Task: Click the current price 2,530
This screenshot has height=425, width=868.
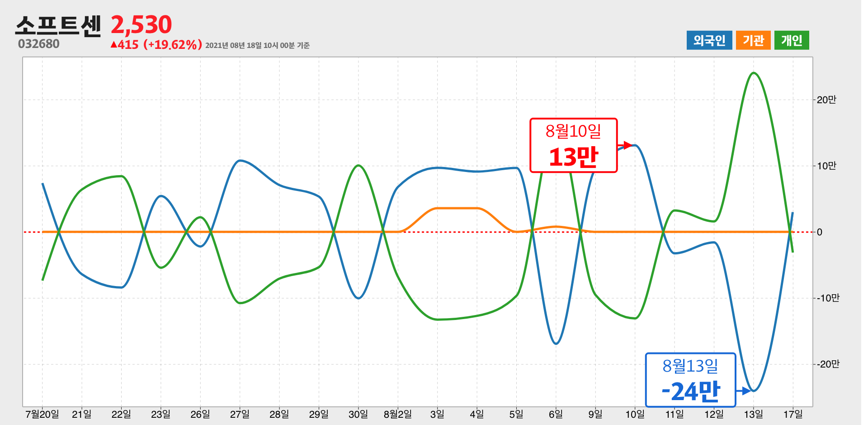Action: (142, 25)
